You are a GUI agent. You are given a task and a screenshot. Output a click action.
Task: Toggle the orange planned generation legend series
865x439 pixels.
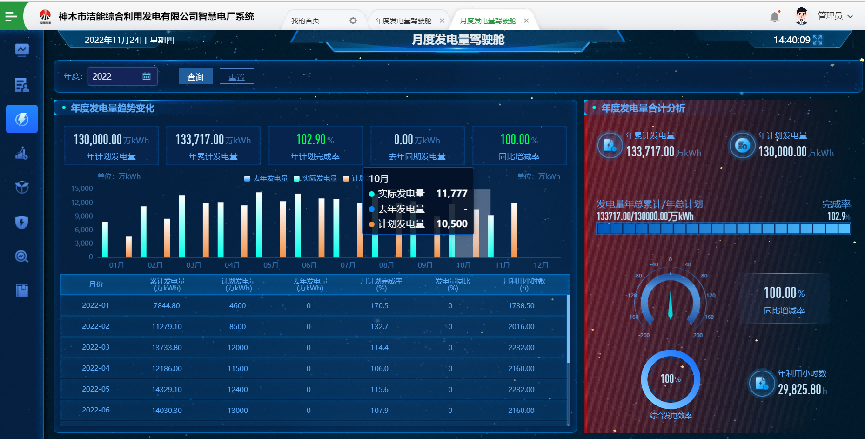coord(350,178)
